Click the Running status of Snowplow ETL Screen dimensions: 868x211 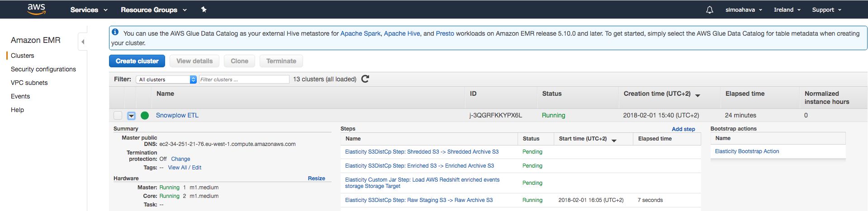(x=554, y=115)
